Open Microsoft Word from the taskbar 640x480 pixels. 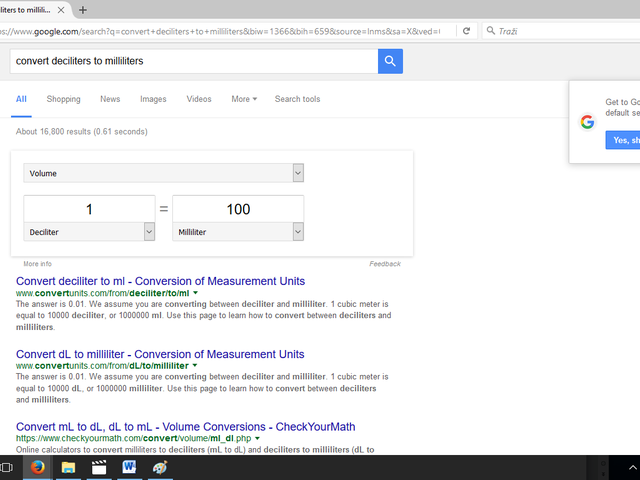pyautogui.click(x=129, y=467)
